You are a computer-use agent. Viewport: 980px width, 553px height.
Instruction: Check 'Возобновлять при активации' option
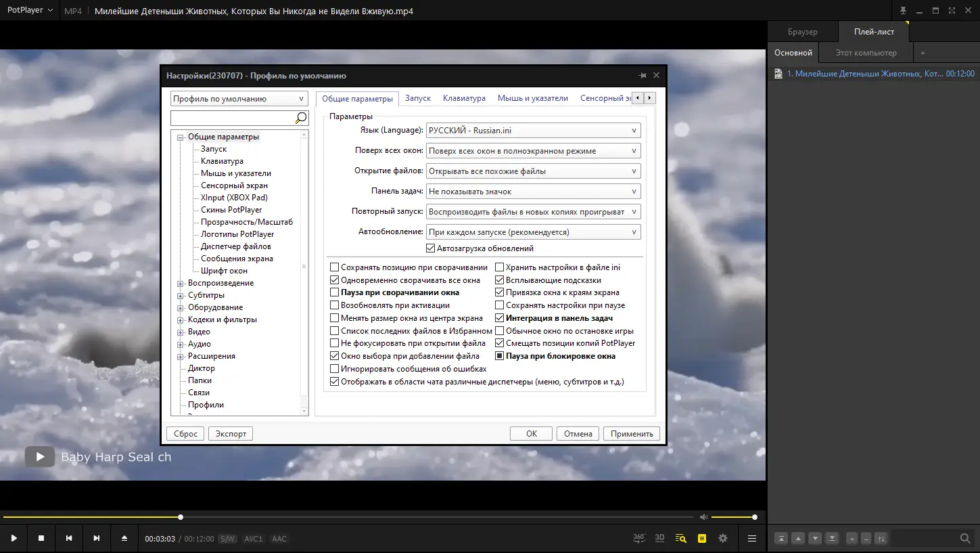click(335, 305)
